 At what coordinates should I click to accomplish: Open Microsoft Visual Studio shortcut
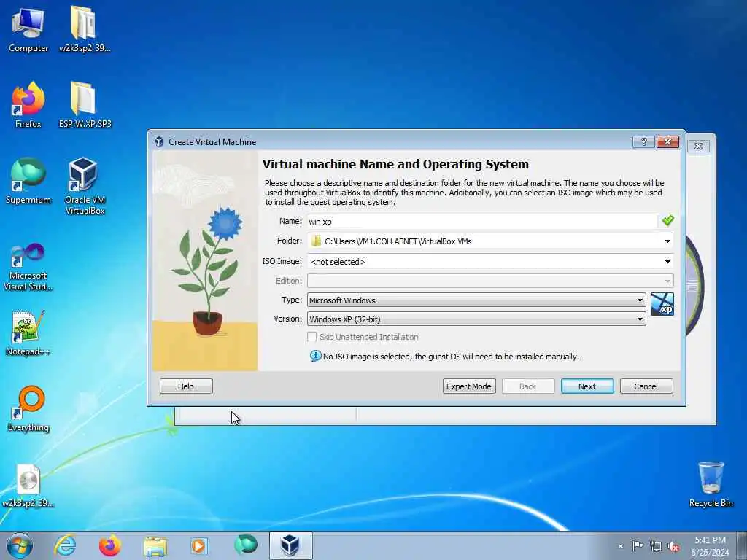click(x=28, y=267)
